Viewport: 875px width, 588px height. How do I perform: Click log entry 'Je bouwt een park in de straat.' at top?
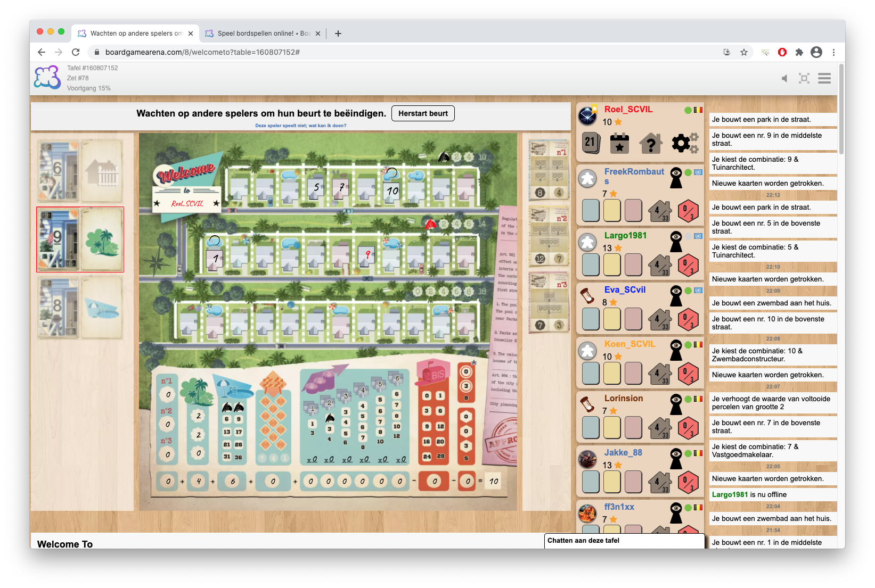coord(773,120)
